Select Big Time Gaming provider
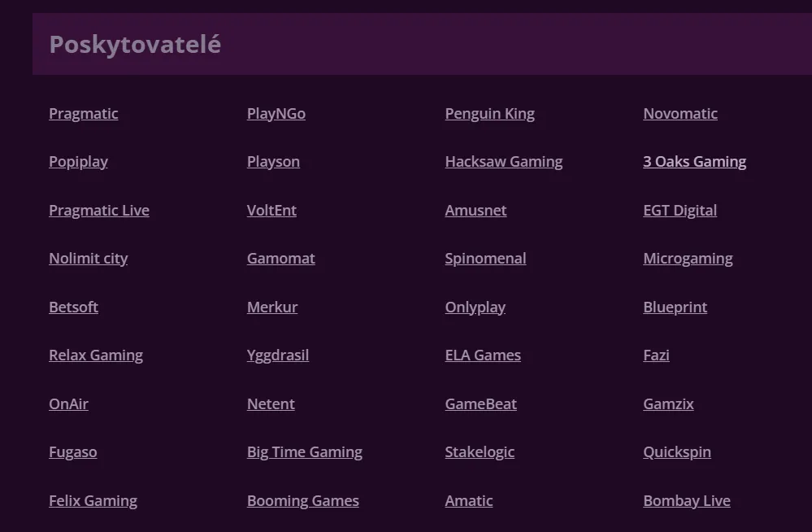Image resolution: width=812 pixels, height=532 pixels. pos(305,452)
